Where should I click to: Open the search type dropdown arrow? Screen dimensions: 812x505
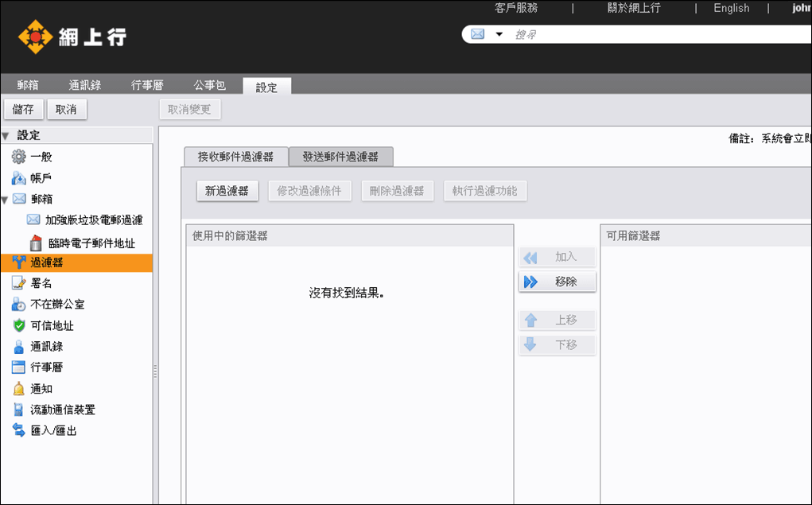(x=499, y=34)
